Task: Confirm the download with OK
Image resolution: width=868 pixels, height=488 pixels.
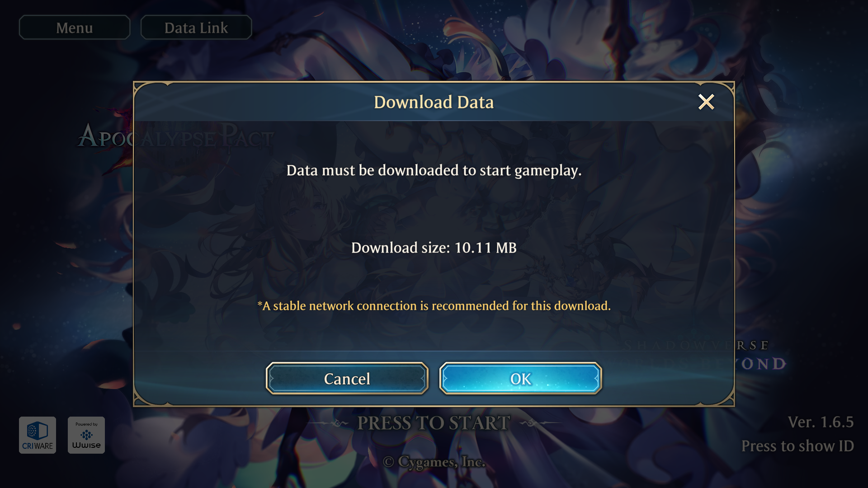Action: click(521, 379)
